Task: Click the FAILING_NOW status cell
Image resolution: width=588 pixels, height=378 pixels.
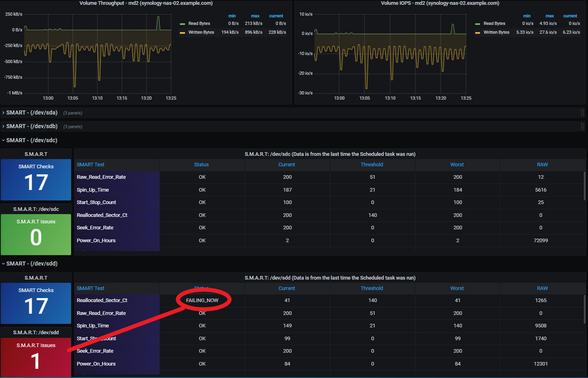Action: point(202,300)
